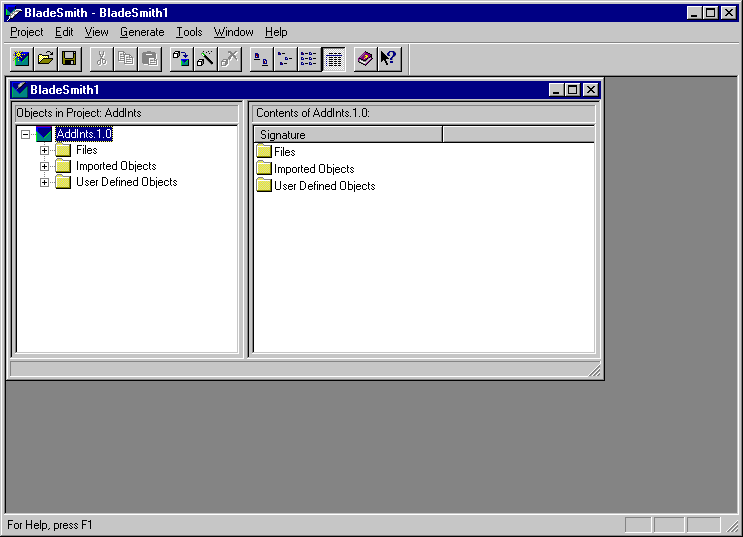Close the BladeSmith1 child window

[590, 90]
